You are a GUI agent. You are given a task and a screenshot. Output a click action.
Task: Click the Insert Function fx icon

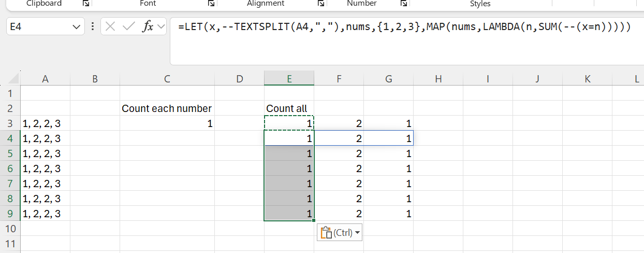[148, 26]
